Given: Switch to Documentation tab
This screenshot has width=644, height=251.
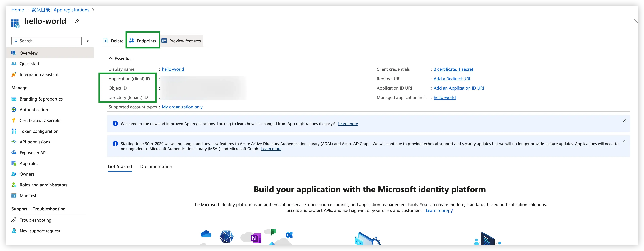Looking at the screenshot, I should point(156,167).
